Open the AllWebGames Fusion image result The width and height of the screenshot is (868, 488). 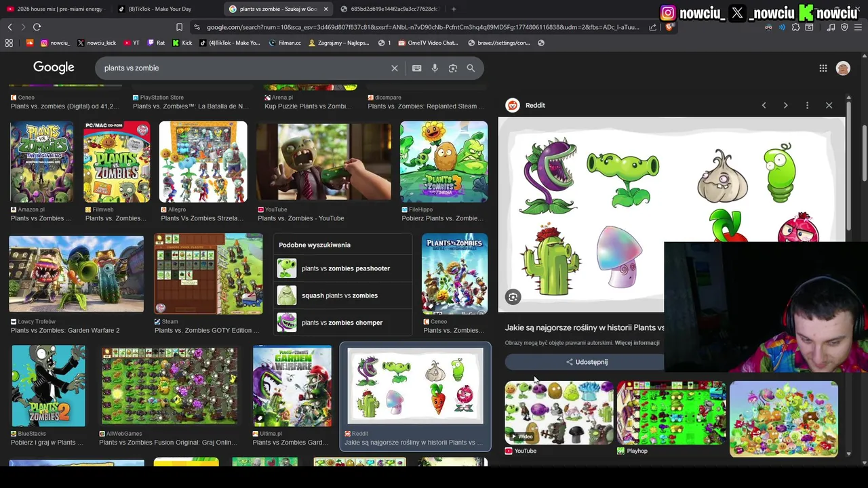[169, 386]
